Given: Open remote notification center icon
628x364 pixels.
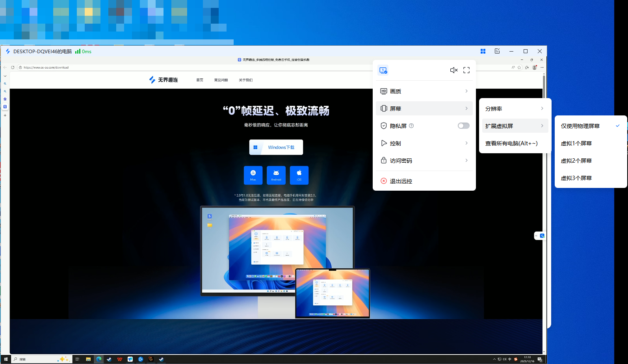Looking at the screenshot, I should tap(540, 359).
